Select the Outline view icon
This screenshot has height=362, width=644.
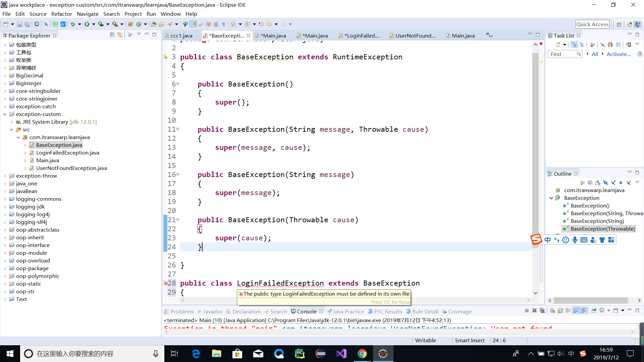click(x=550, y=173)
